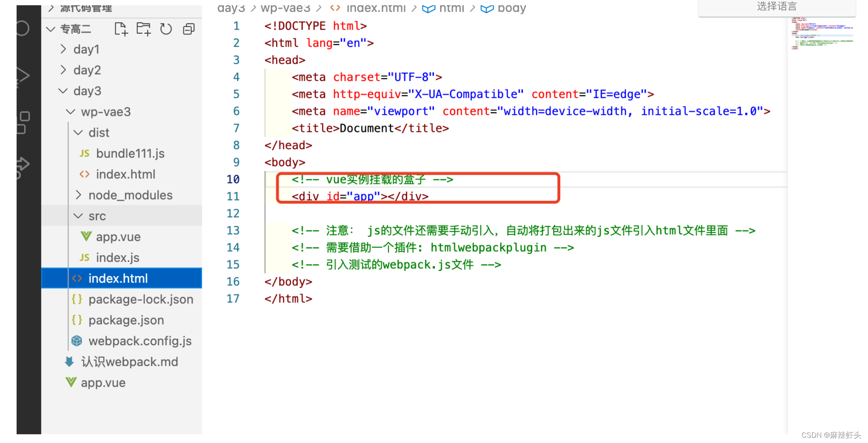This screenshot has width=868, height=443.
Task: Click the 引入测试的webpack.js文件 comment
Action: point(396,264)
